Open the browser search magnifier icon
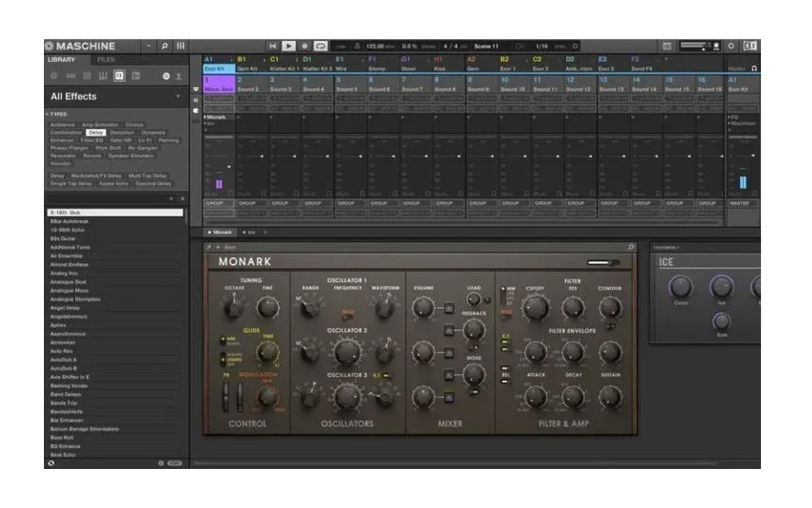Viewport: 812px width, 508px height. 164,46
